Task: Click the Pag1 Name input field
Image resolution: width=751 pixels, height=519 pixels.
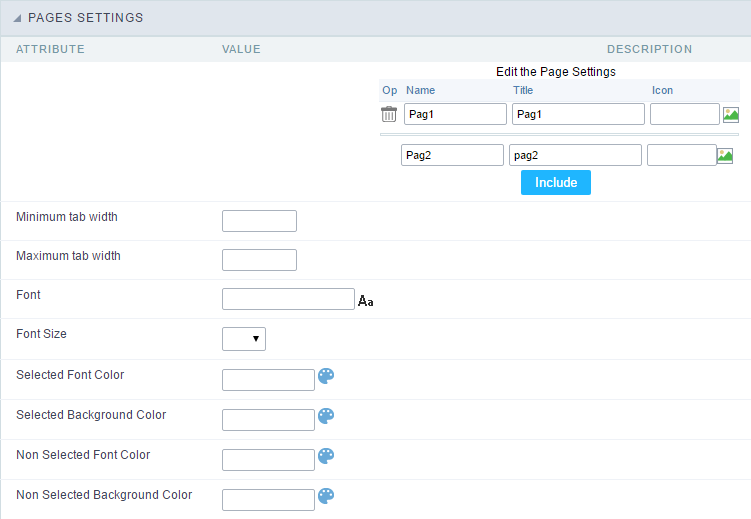Action: pyautogui.click(x=455, y=114)
